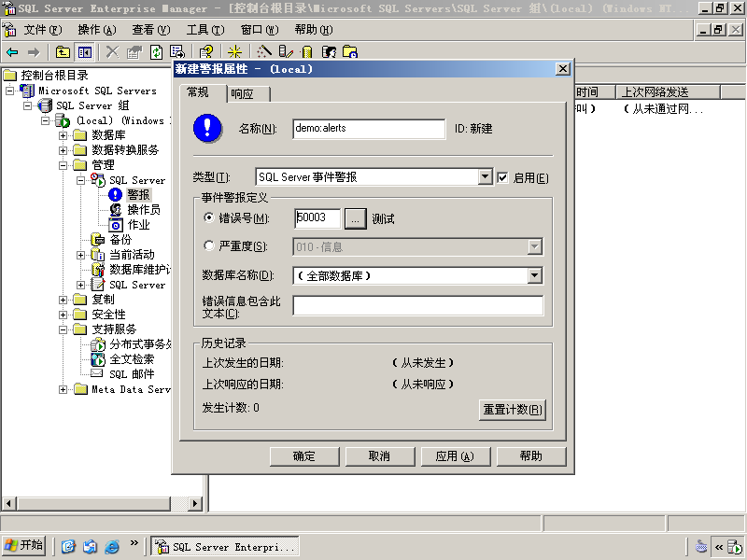Open the 操作 menu
The width and height of the screenshot is (747, 560).
point(97,30)
